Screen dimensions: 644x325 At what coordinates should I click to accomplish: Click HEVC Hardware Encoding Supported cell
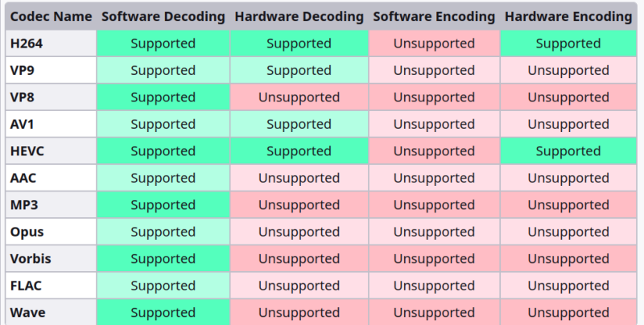click(x=568, y=151)
